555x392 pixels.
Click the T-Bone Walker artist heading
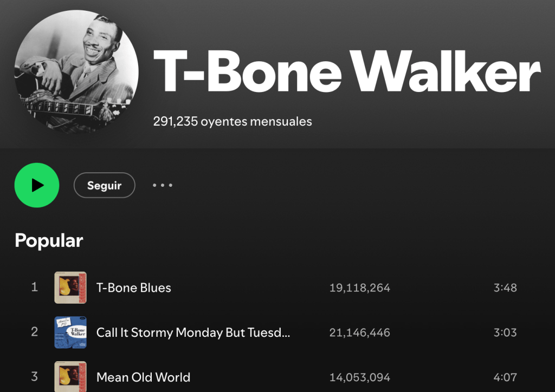pos(347,71)
